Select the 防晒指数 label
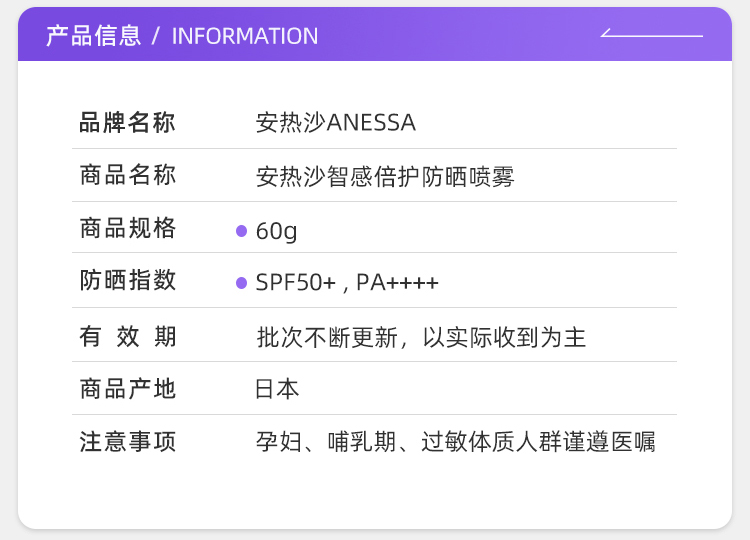Viewport: 750px width, 540px height. click(x=127, y=281)
